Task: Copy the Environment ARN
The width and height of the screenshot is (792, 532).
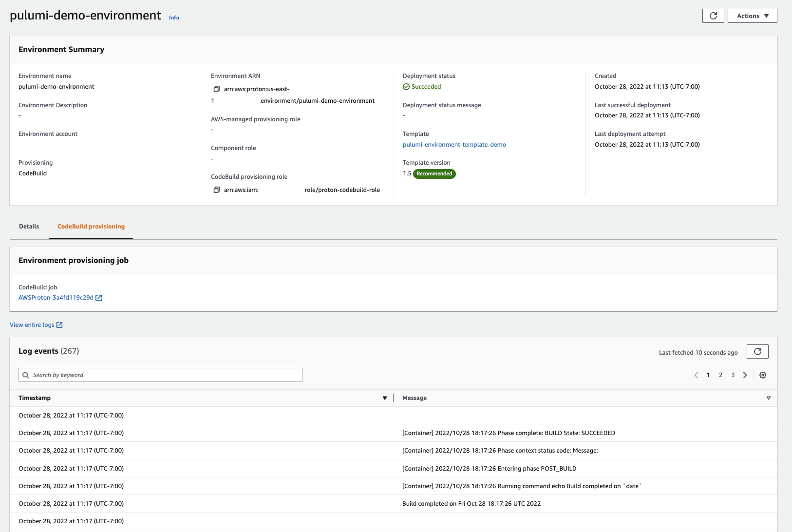Action: click(x=217, y=89)
